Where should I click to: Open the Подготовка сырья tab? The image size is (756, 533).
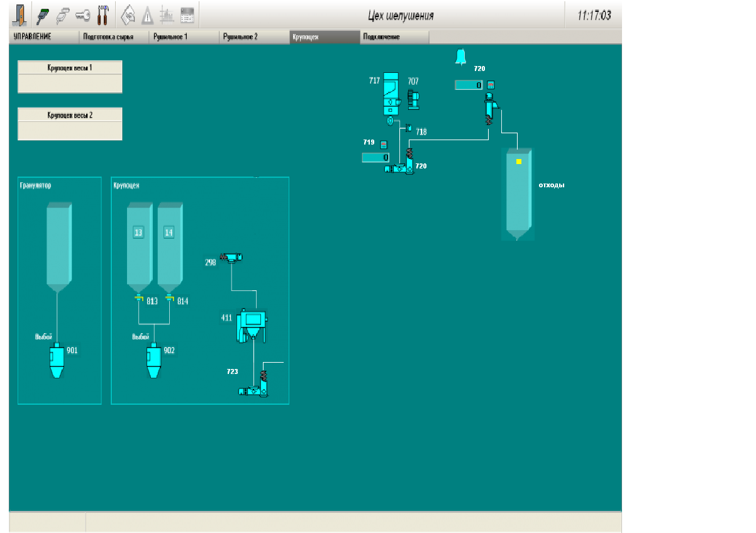pyautogui.click(x=113, y=37)
